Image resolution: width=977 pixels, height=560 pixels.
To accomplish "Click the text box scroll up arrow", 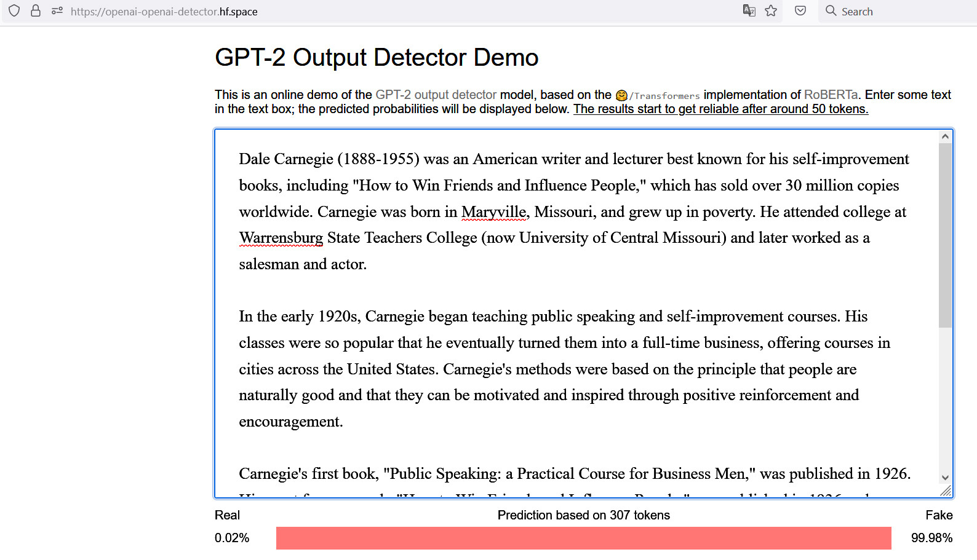I will [x=945, y=136].
